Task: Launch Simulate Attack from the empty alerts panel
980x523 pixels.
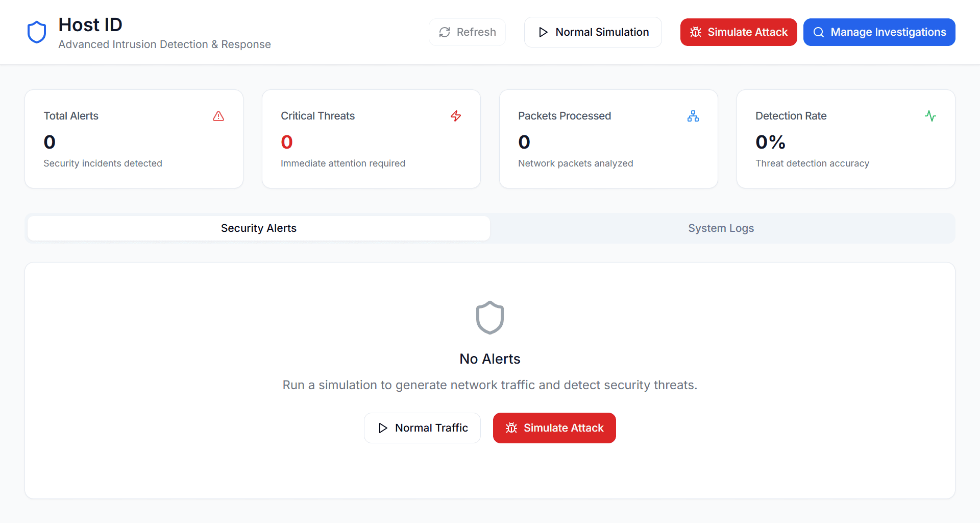Action: 554,428
